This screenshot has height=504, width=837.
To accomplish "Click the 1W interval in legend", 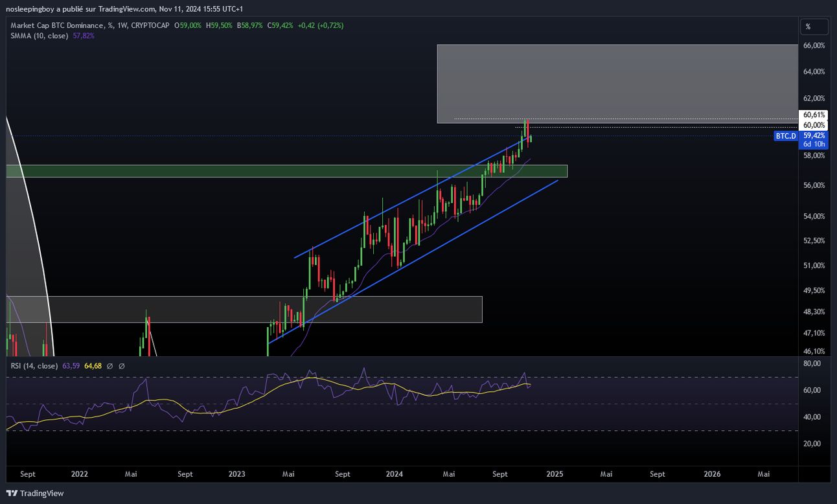I will (x=122, y=25).
